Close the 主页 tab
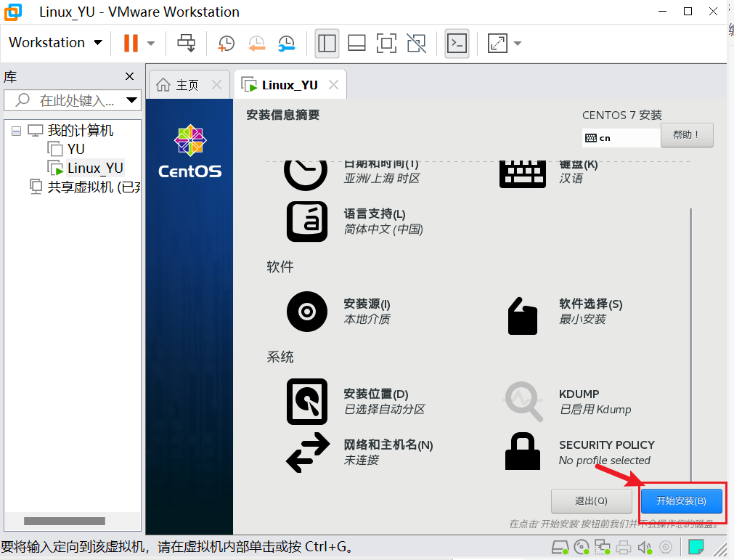Viewport: 734px width, 560px height. tap(217, 85)
